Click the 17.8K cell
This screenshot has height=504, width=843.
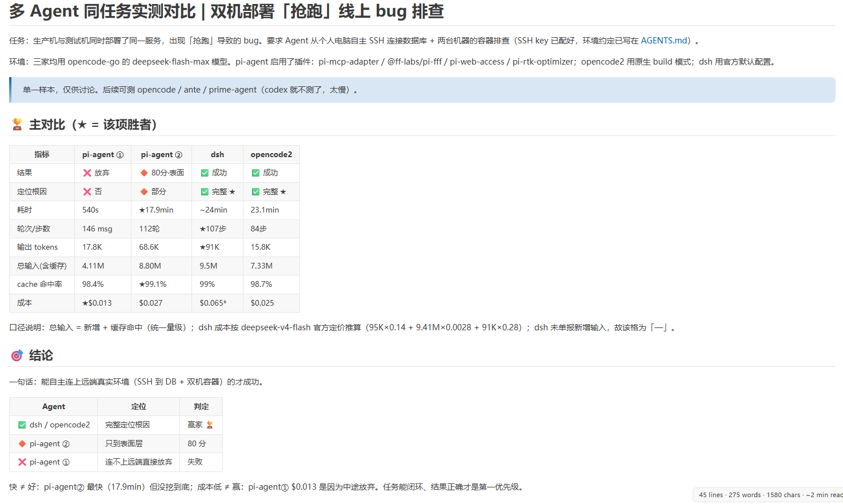point(103,247)
